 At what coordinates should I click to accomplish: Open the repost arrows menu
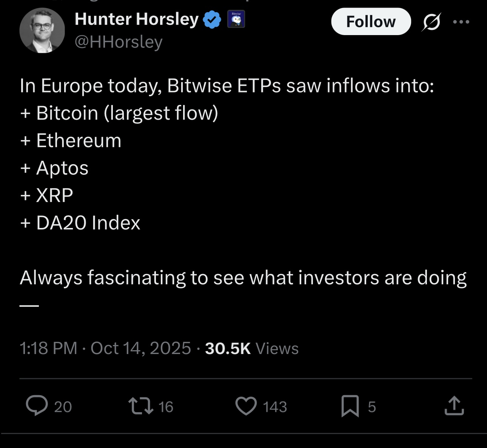coord(140,406)
